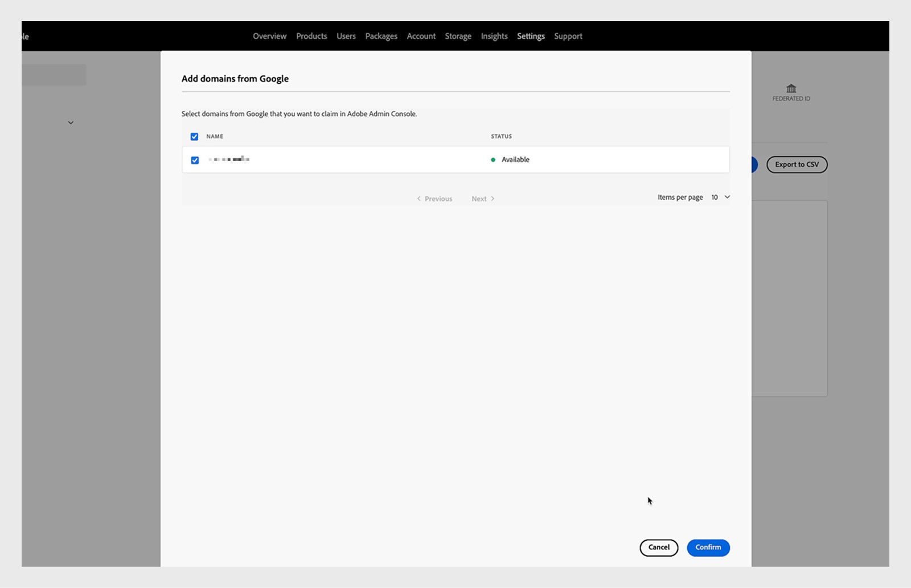Uncheck the Available domain row checkbox

195,160
